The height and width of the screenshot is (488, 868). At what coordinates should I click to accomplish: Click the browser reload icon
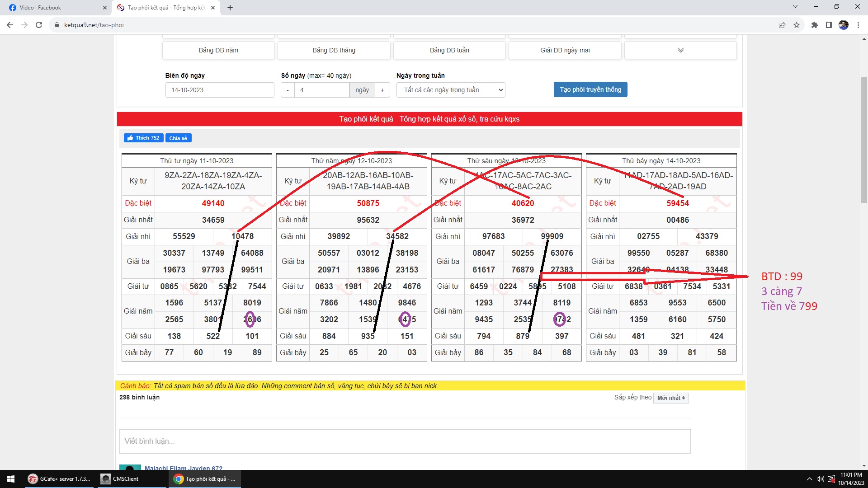39,25
